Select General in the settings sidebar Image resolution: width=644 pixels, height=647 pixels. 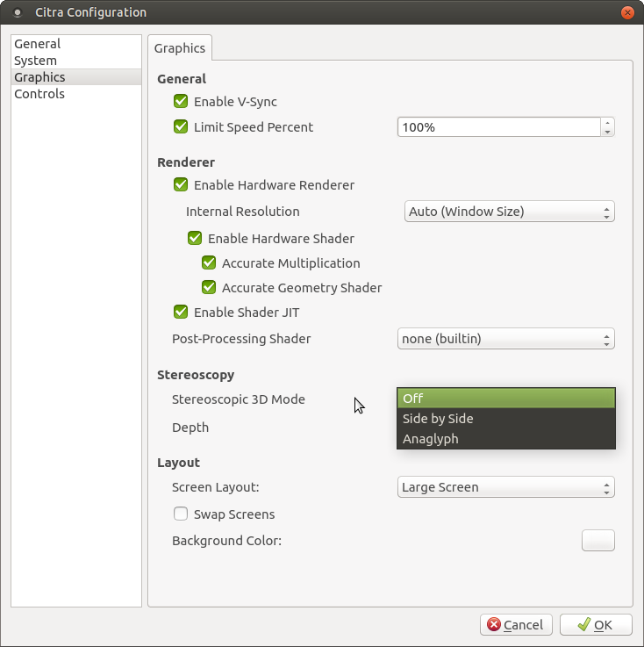coord(75,44)
